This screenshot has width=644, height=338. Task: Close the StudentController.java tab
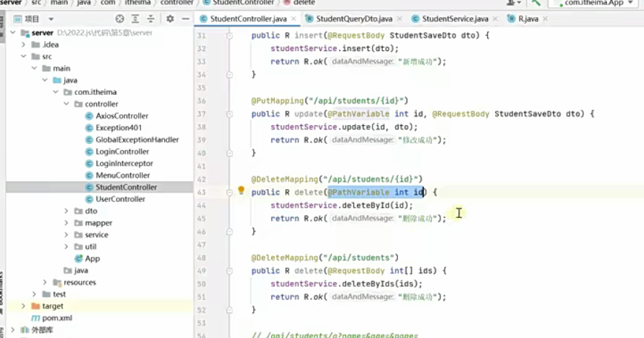click(294, 19)
